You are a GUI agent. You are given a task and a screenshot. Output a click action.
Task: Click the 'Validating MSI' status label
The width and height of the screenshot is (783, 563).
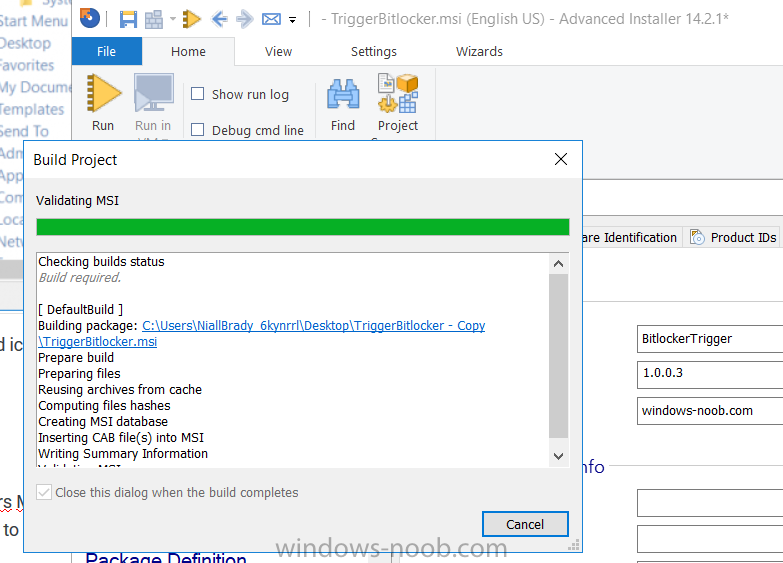77,201
